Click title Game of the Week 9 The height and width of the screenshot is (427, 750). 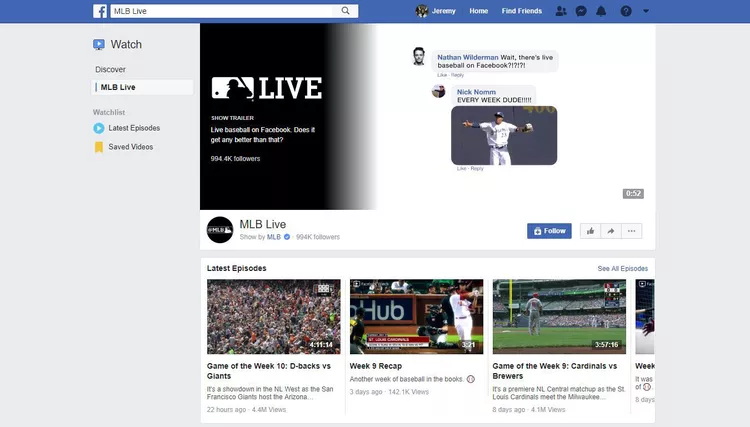[555, 371]
